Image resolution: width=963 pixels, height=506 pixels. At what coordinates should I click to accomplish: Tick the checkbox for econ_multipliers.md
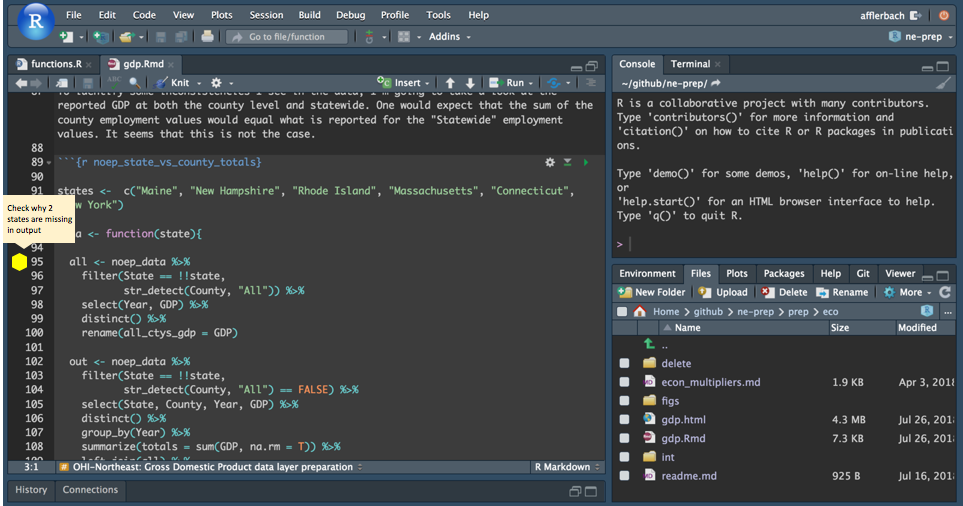624,382
